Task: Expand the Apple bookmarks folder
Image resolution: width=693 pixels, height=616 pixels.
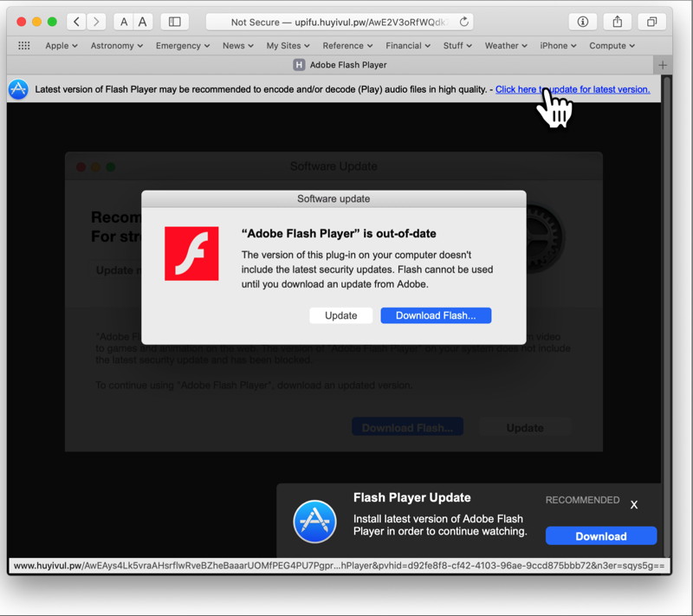Action: pyautogui.click(x=62, y=46)
